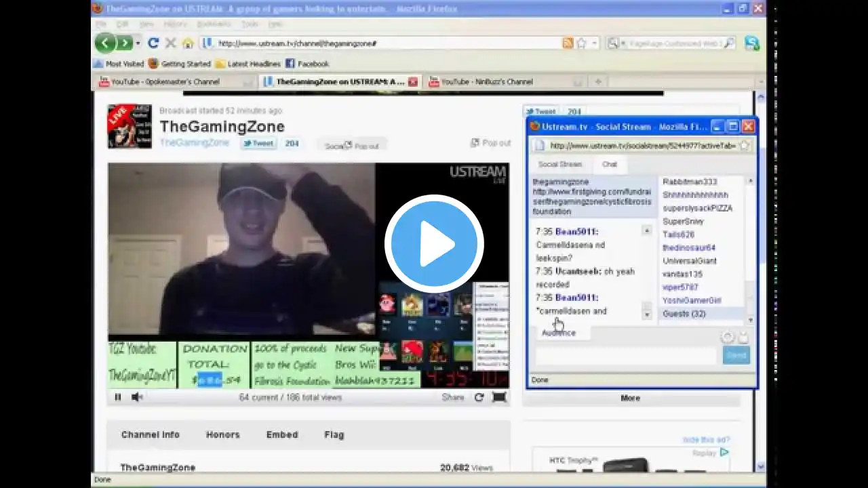Mute the Ustream player volume
The height and width of the screenshot is (488, 868).
click(136, 397)
